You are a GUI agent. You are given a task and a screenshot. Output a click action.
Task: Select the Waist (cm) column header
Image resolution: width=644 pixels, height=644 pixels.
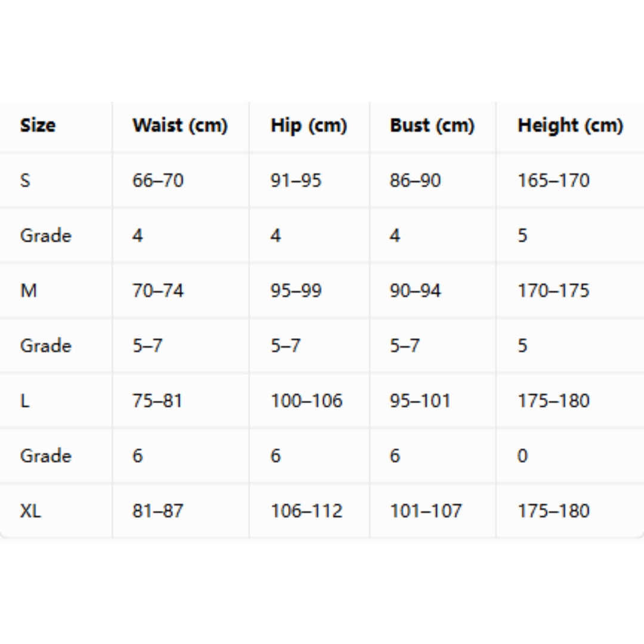coord(180,126)
